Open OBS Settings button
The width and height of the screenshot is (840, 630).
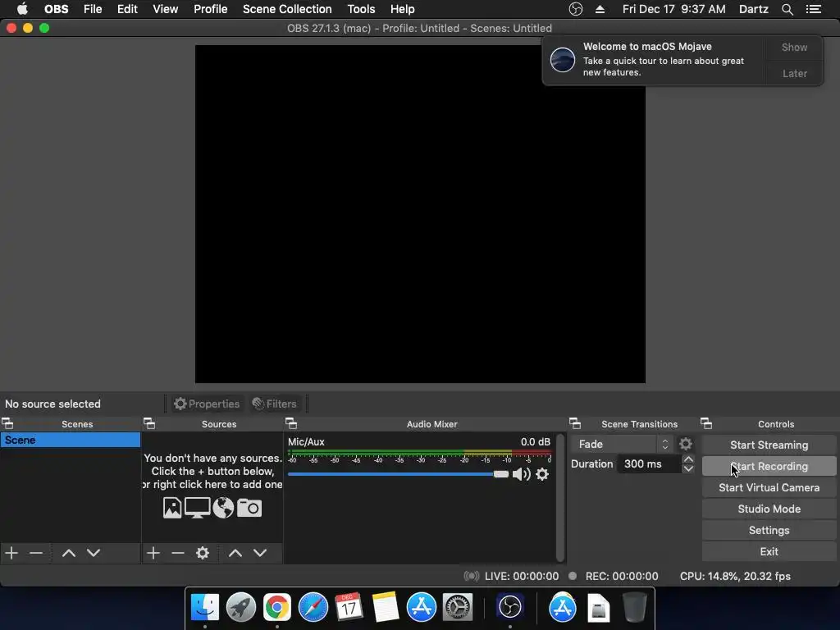[x=769, y=531]
